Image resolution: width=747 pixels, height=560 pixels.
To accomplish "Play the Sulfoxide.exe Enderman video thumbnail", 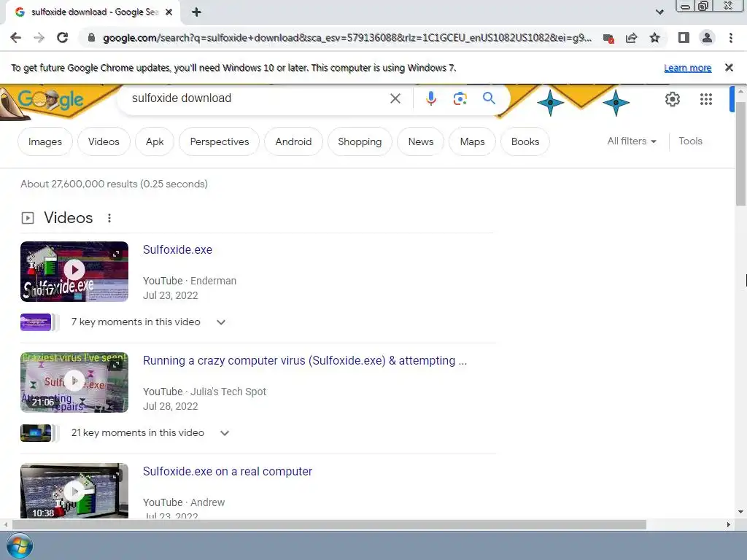I will (x=74, y=271).
